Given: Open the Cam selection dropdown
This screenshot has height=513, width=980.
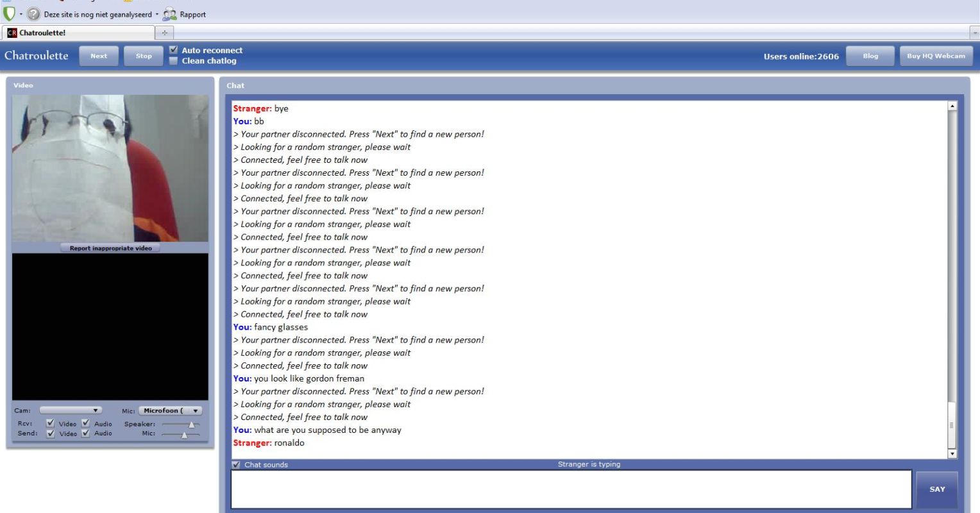Looking at the screenshot, I should point(71,410).
